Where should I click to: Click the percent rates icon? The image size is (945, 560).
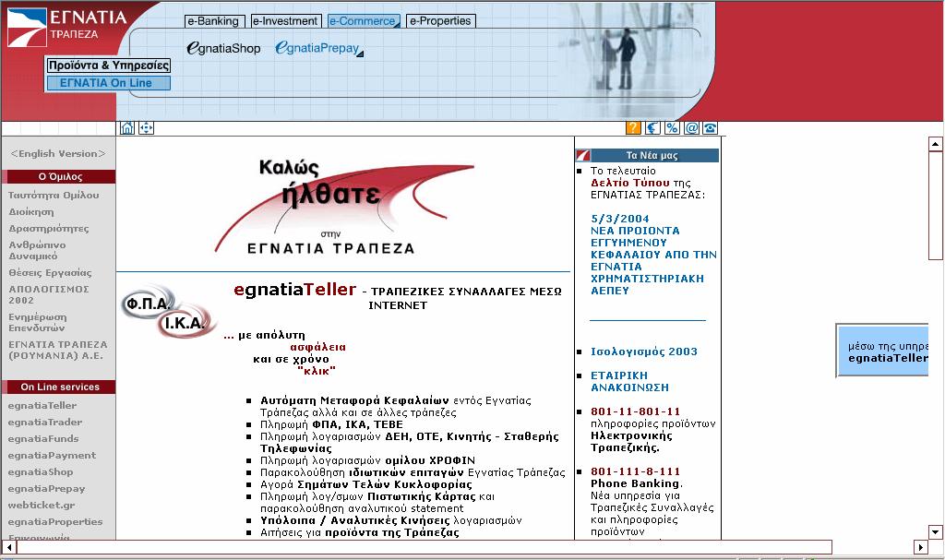(672, 128)
